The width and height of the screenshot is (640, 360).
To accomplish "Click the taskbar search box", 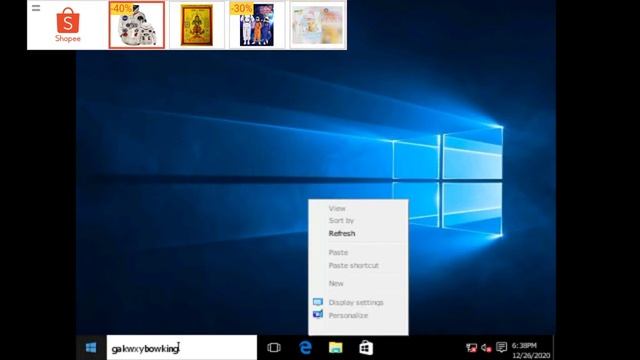I will coord(182,348).
